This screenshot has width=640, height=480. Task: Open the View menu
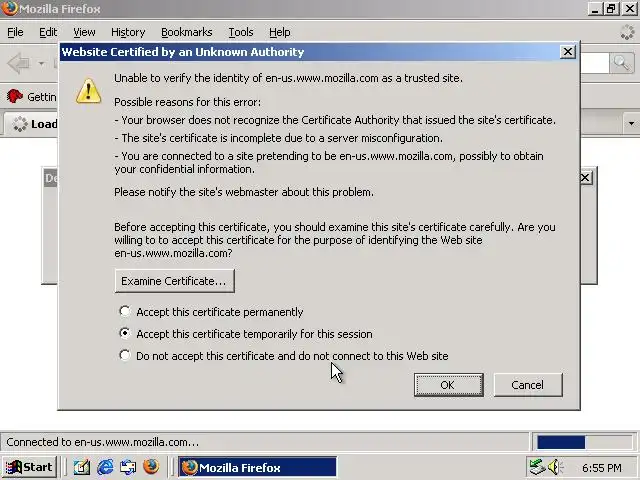coord(84,32)
